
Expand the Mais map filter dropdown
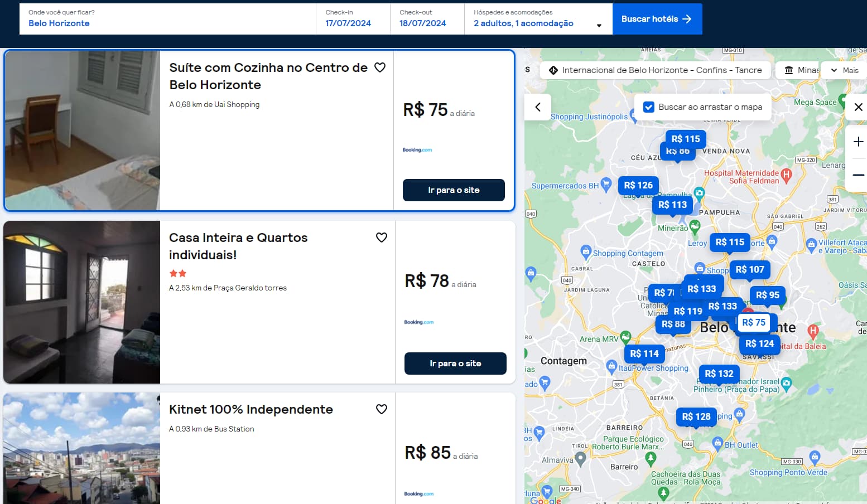click(x=845, y=70)
